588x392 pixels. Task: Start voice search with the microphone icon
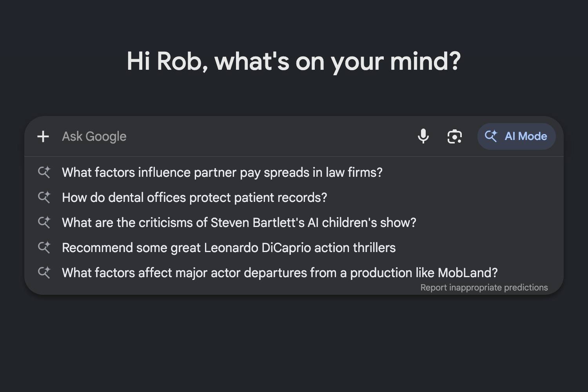click(x=423, y=136)
